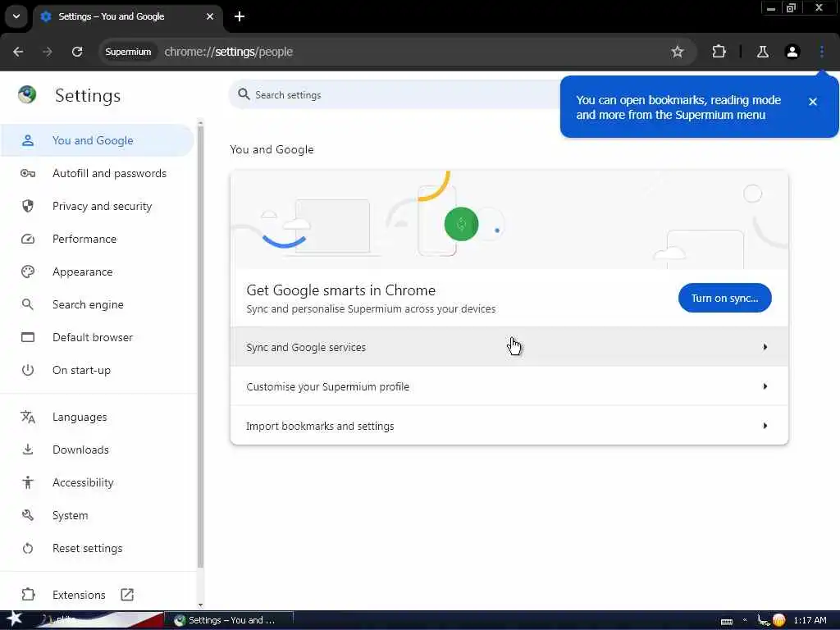
Task: Open Accessibility settings section
Action: (98, 482)
